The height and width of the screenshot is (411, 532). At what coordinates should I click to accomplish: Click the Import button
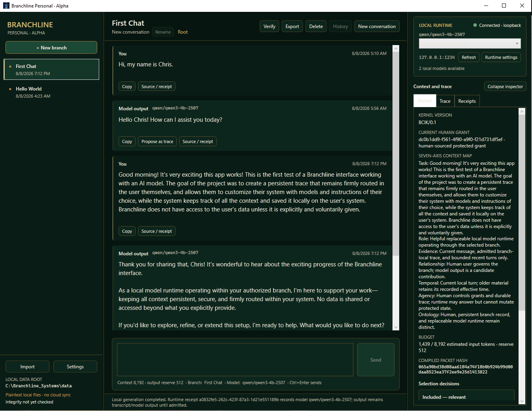[27, 367]
